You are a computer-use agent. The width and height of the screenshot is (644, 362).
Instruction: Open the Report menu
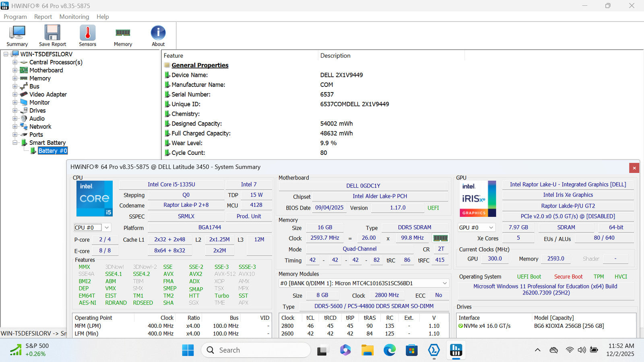[x=43, y=16]
